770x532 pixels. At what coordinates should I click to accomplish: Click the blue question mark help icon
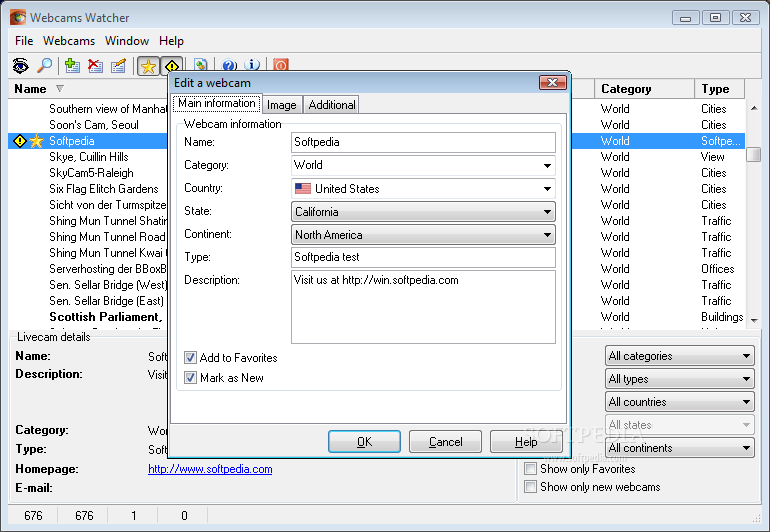click(229, 65)
